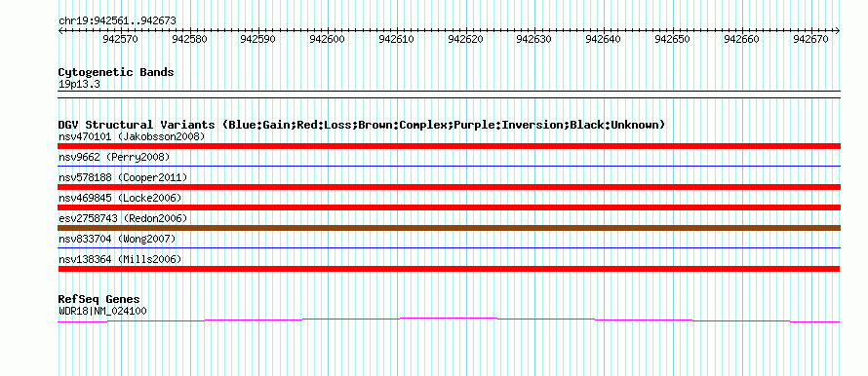Click ruler position 942590
The width and height of the screenshot is (868, 376).
tap(258, 39)
